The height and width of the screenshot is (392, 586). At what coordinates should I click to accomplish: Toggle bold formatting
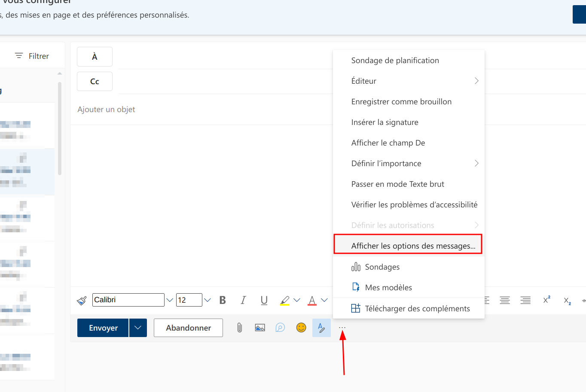223,300
